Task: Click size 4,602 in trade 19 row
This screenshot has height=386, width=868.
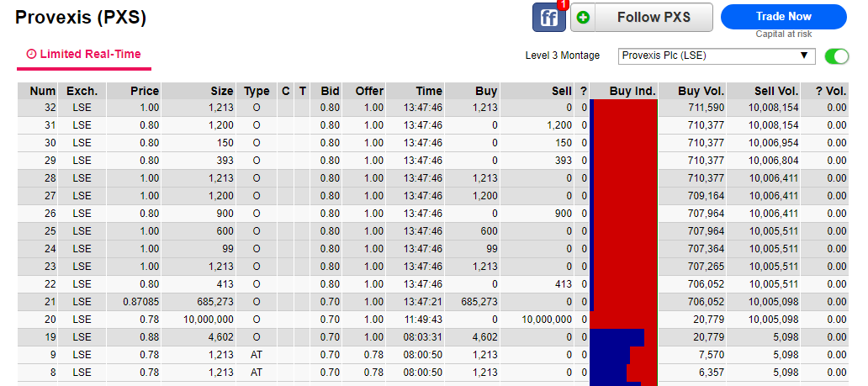Action: 222,338
